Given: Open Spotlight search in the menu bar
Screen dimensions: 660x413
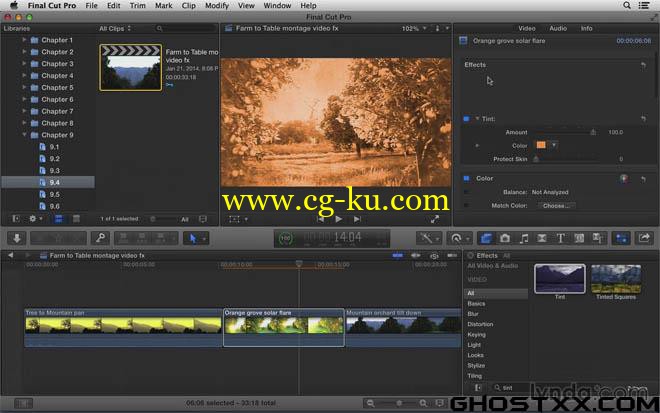Looking at the screenshot, I should point(627,5).
